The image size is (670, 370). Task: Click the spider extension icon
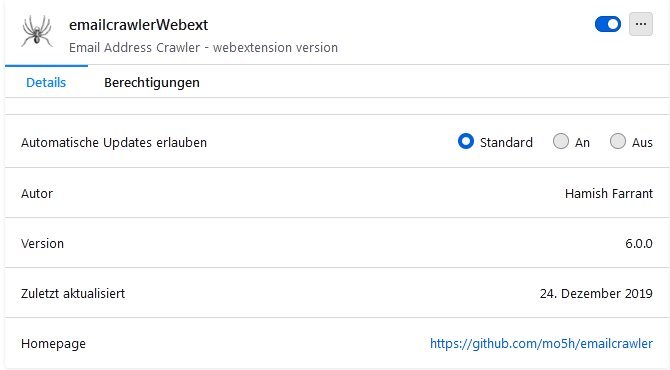[37, 31]
